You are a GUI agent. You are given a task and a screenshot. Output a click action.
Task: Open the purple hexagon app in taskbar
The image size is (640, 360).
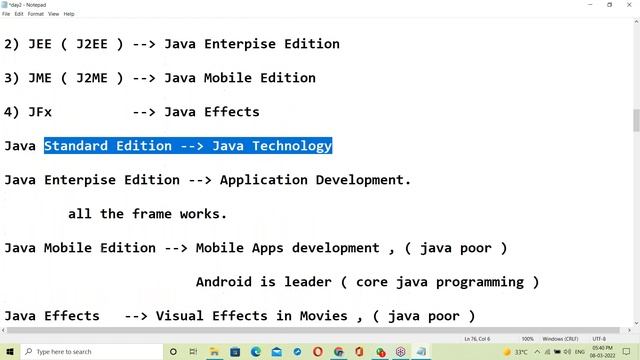[401, 351]
